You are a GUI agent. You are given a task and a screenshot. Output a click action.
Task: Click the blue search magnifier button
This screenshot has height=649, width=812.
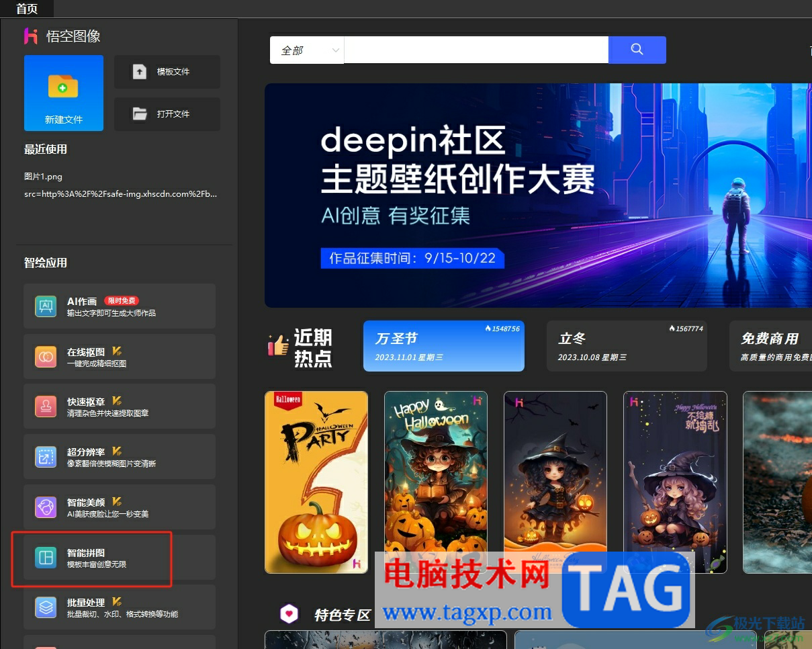pos(637,50)
